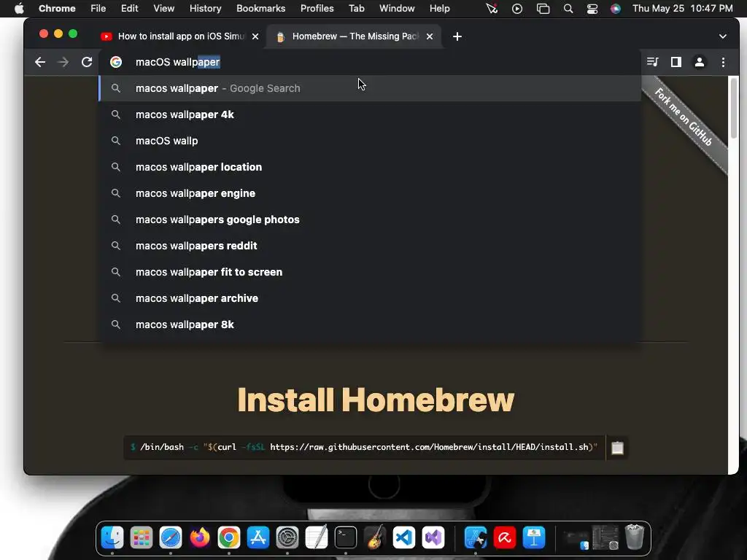Close the Homebrew tab
This screenshot has height=560, width=747.
430,36
